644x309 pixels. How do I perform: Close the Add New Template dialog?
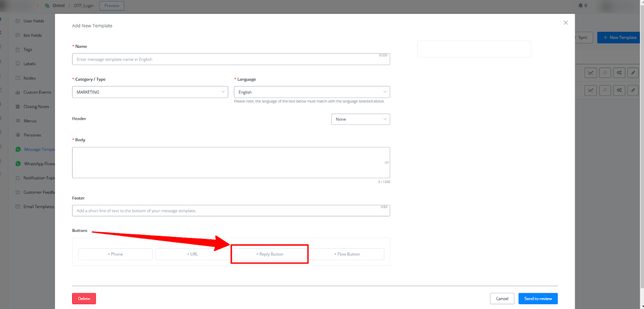click(x=565, y=22)
